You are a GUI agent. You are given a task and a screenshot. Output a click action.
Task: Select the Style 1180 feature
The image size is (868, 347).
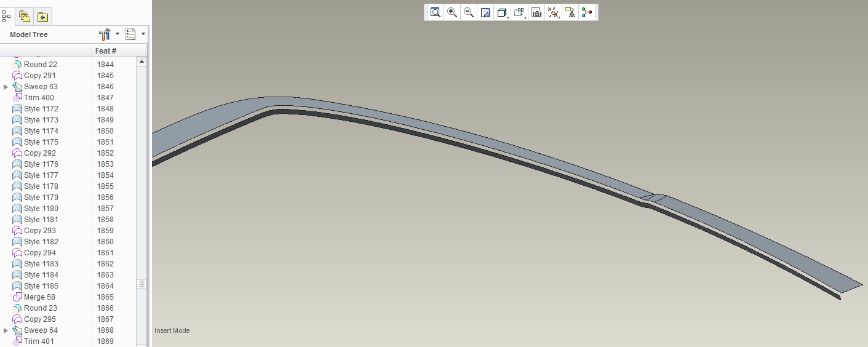(41, 209)
